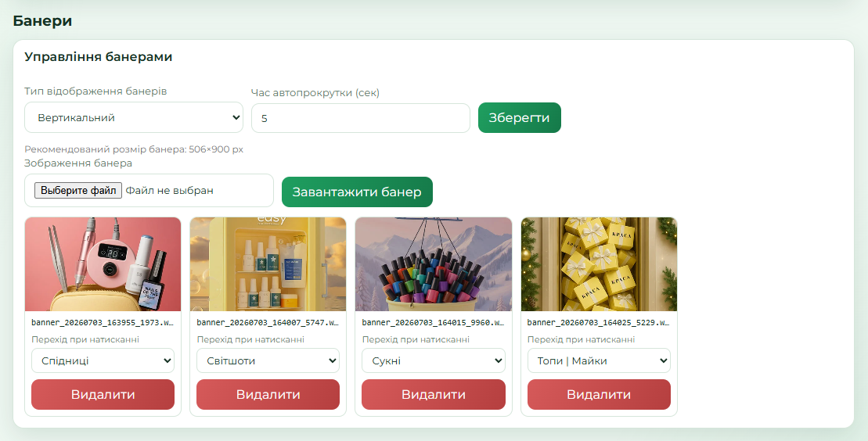Click the autoscroll time input field
Viewport: 868px width, 441px height.
(x=360, y=118)
